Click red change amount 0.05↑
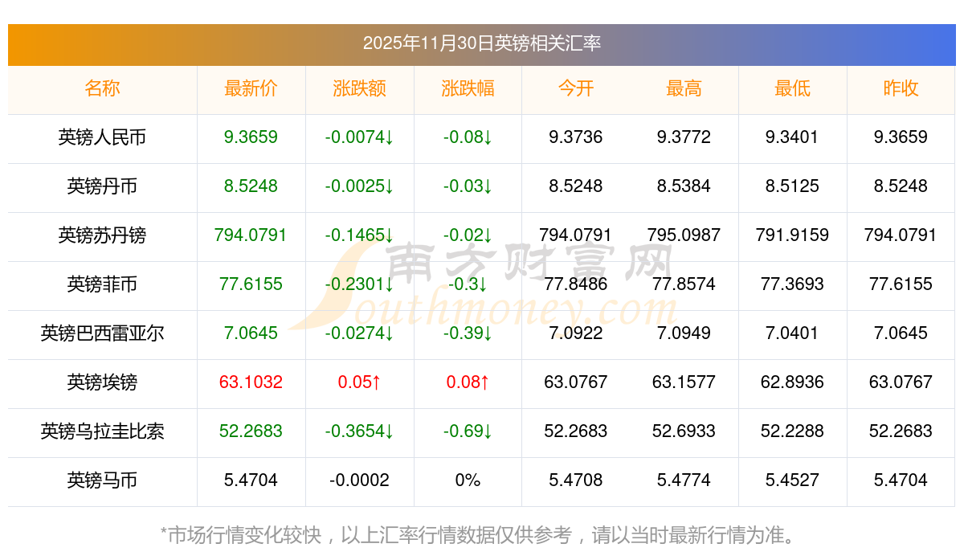The image size is (964, 560). 359,382
